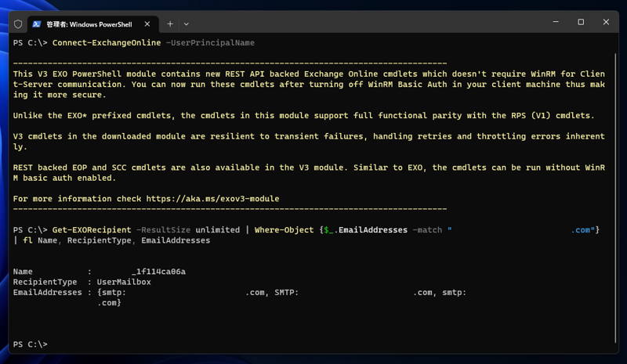Click the PowerShell icon on the tab
This screenshot has width=627, height=364.
(x=37, y=24)
